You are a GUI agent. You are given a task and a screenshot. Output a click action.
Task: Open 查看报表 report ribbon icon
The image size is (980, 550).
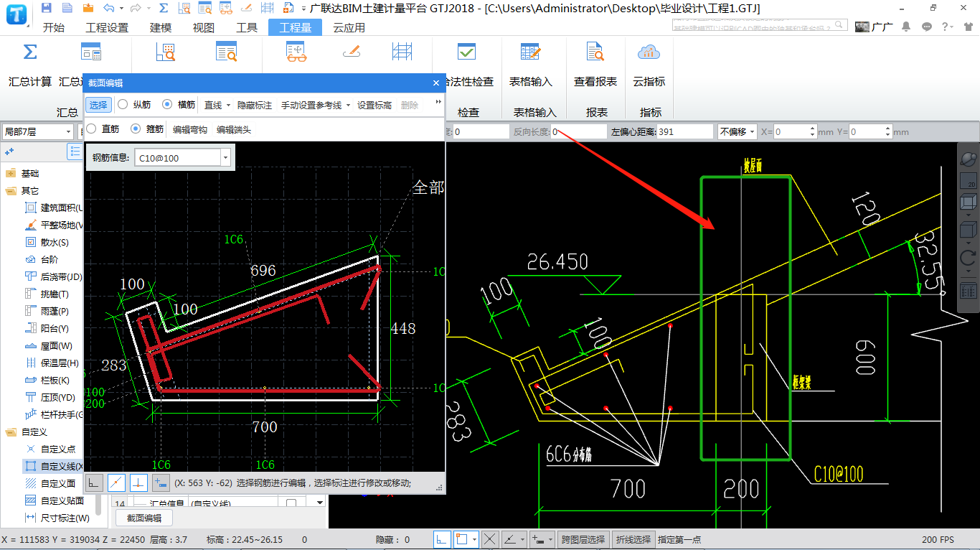[x=595, y=52]
